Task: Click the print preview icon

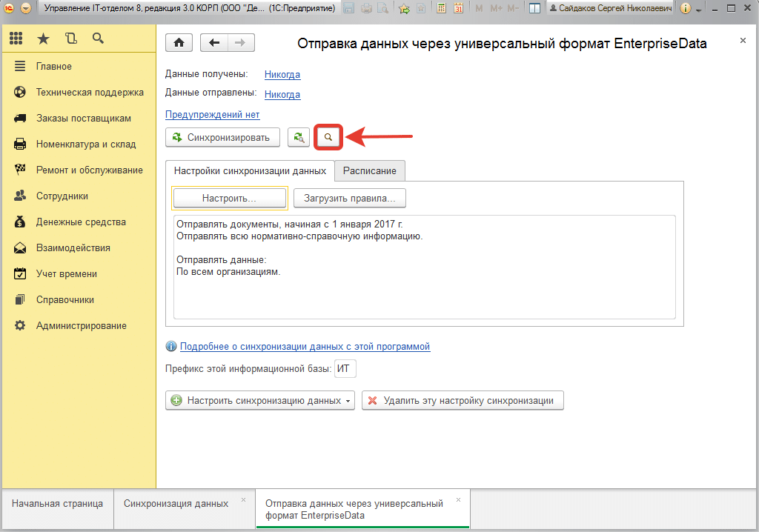Action: tap(383, 7)
